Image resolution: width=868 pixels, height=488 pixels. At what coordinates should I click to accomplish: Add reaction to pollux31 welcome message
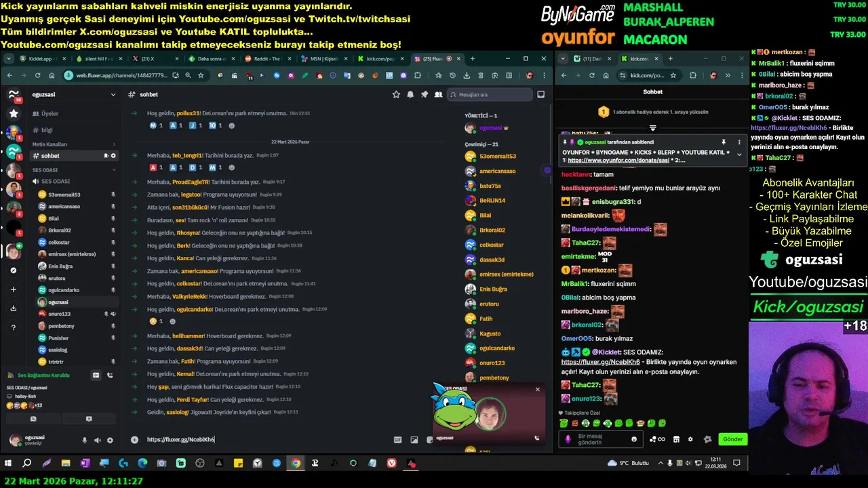(232, 126)
